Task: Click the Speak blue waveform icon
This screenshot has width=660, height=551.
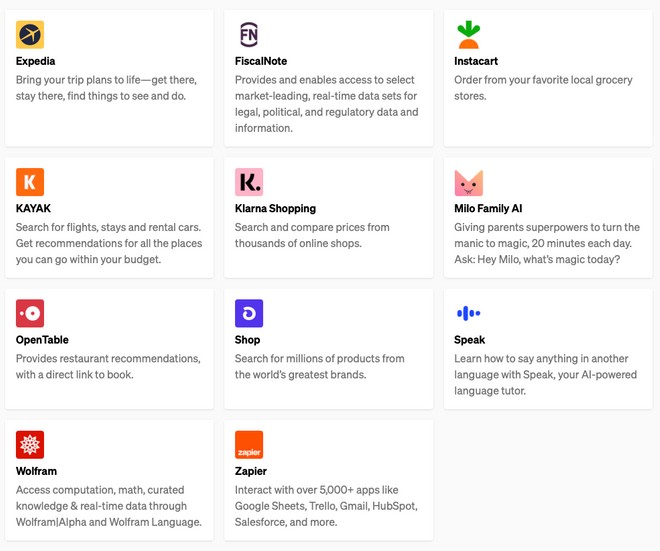Action: [468, 313]
